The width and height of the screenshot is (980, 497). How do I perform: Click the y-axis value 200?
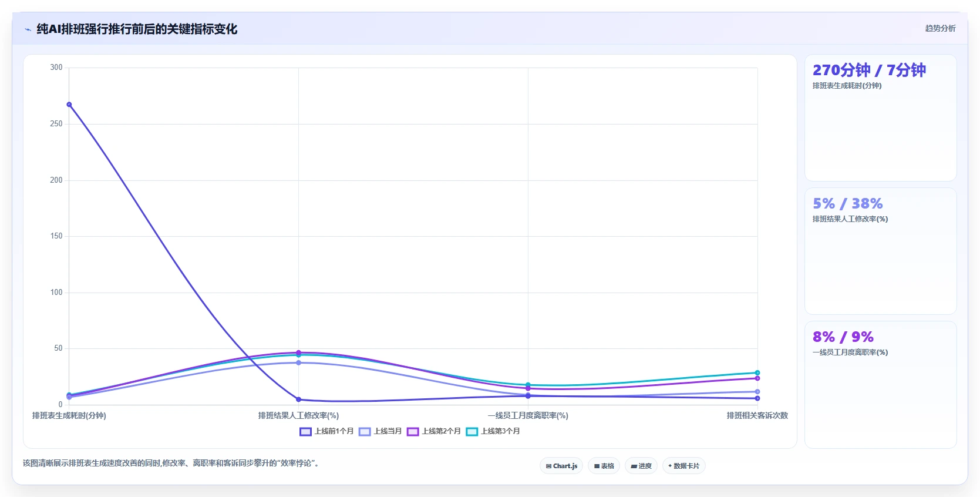(x=56, y=180)
